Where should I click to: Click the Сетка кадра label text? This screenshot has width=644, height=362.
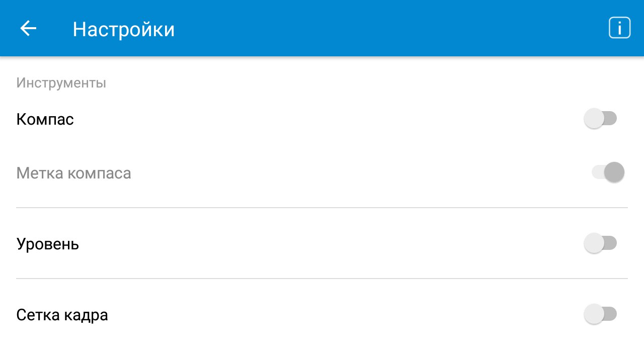coord(62,315)
